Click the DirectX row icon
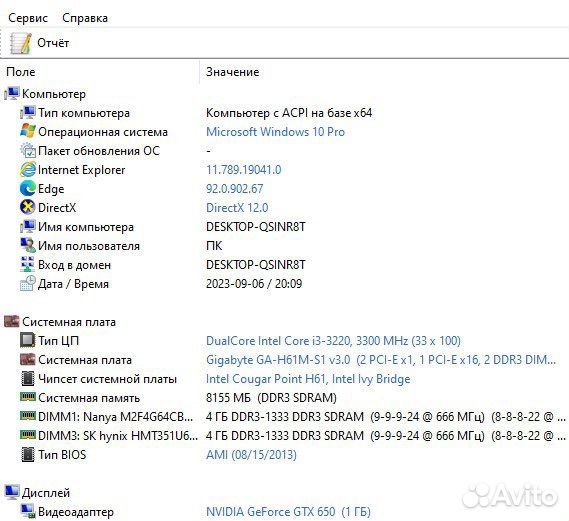This screenshot has width=569, height=521. (28, 208)
